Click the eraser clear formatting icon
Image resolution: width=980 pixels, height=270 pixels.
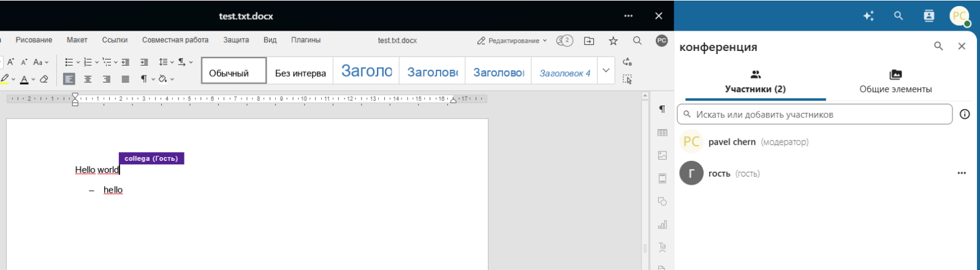(x=44, y=79)
